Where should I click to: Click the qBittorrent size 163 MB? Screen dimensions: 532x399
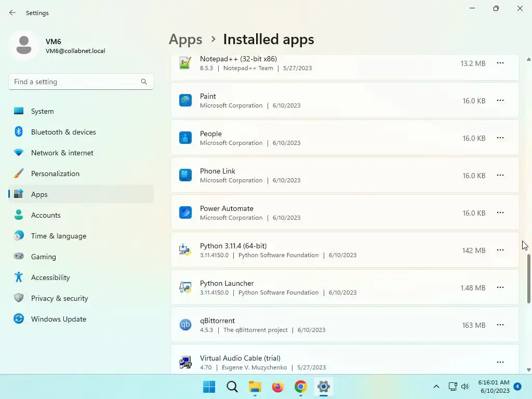pos(474,325)
